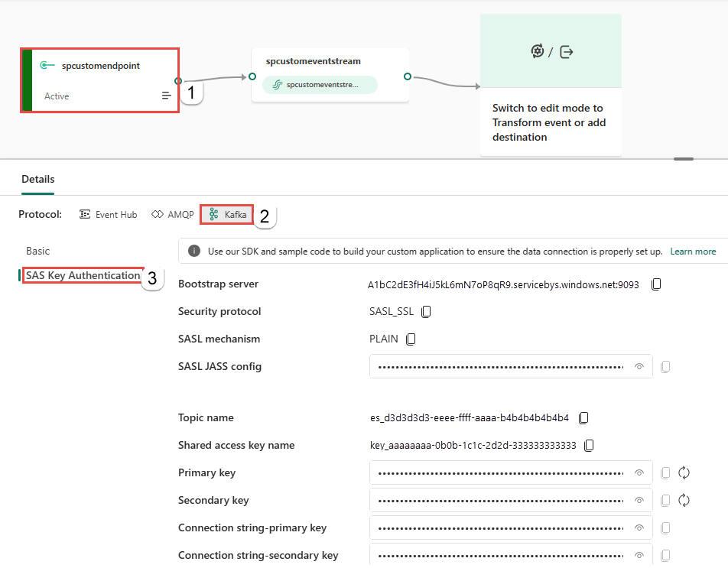Copy the Shared access key name

coord(590,446)
